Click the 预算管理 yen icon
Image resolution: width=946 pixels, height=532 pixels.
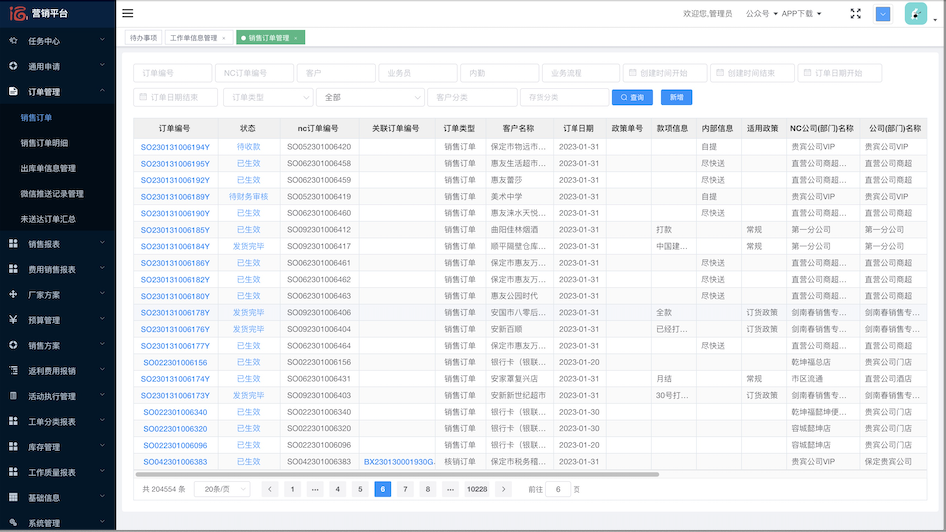click(13, 320)
